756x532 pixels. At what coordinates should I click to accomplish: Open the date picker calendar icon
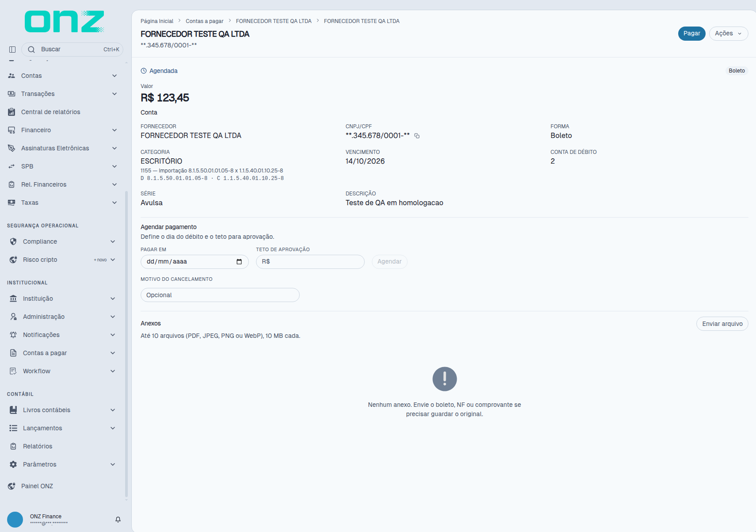[239, 262]
